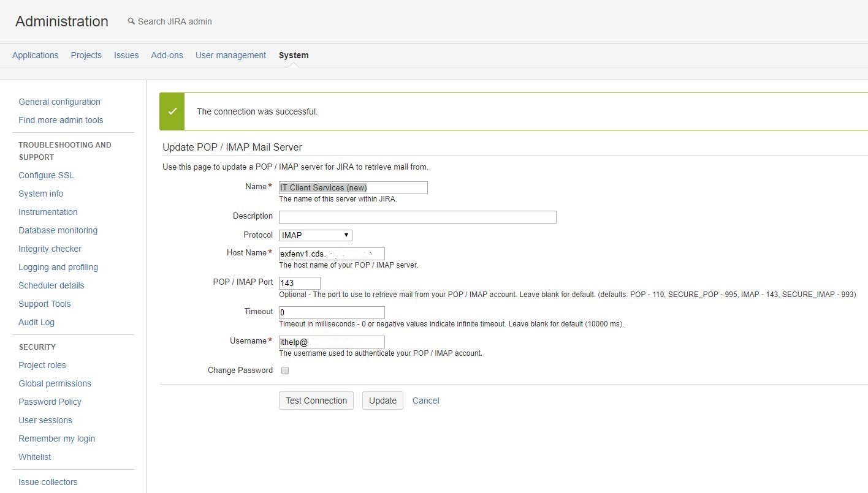Go to the Issues tab
The image size is (868, 493).
pos(126,55)
